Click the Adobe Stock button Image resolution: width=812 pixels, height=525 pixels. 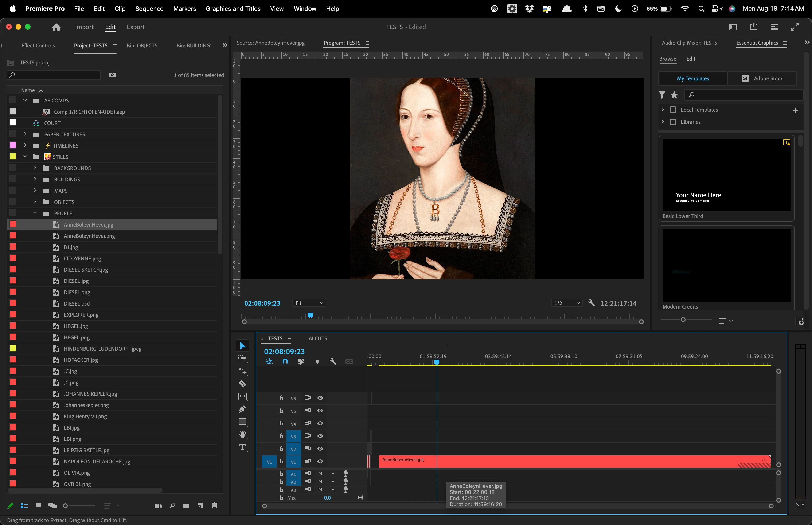click(x=762, y=78)
